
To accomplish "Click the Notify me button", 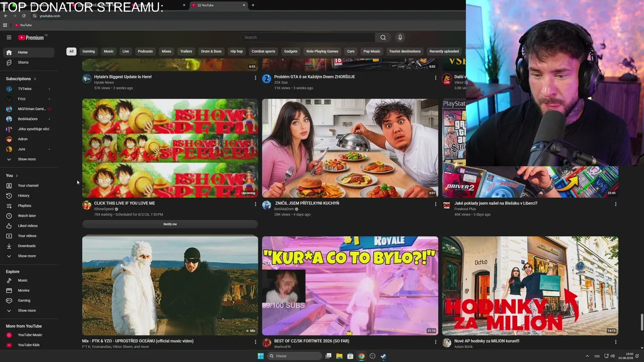I will [x=170, y=224].
